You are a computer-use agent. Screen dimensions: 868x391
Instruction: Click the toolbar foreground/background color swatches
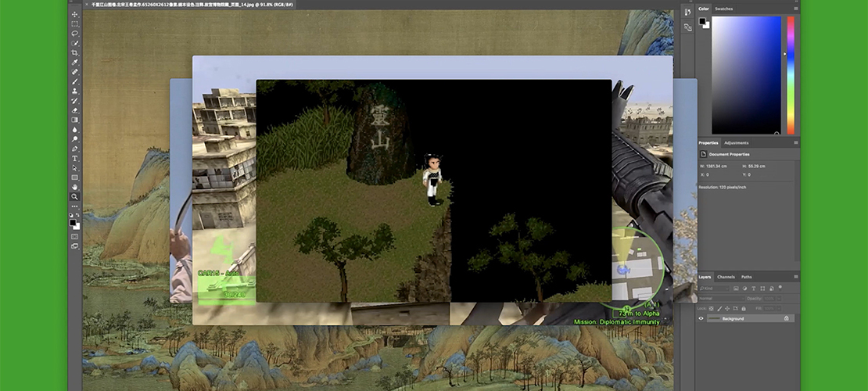pos(74,224)
